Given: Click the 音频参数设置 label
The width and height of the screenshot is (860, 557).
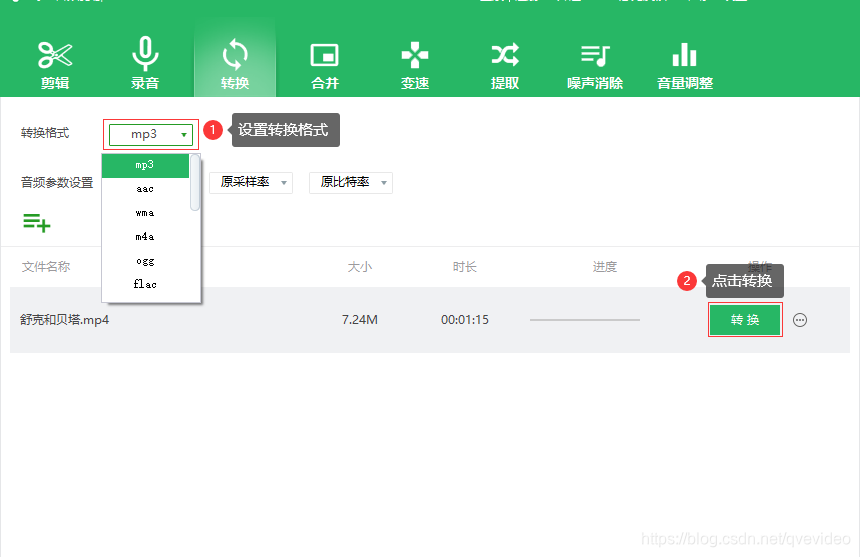Looking at the screenshot, I should [57, 183].
